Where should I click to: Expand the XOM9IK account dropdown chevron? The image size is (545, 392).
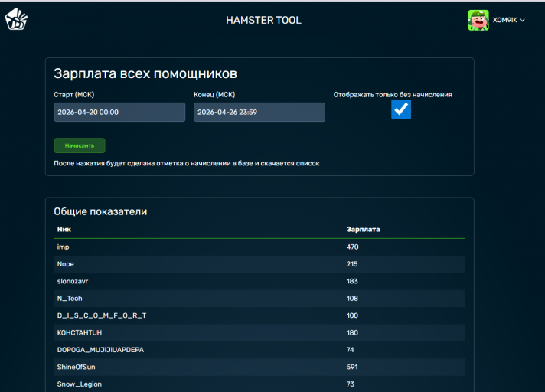[522, 21]
